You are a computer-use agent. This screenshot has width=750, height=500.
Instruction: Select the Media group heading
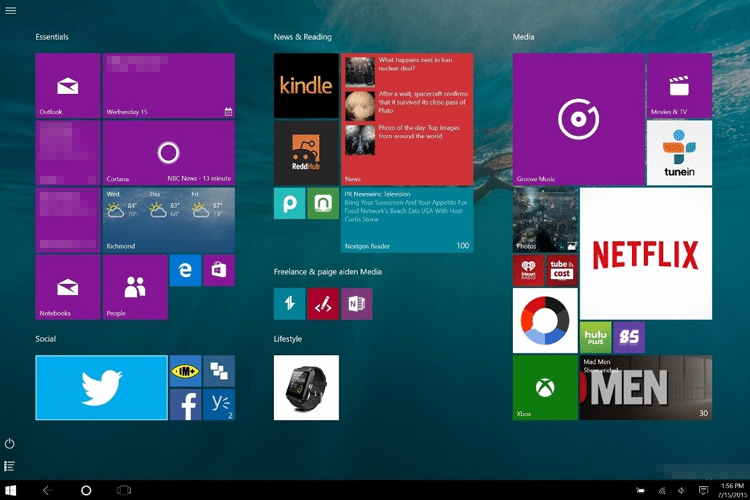coord(523,37)
